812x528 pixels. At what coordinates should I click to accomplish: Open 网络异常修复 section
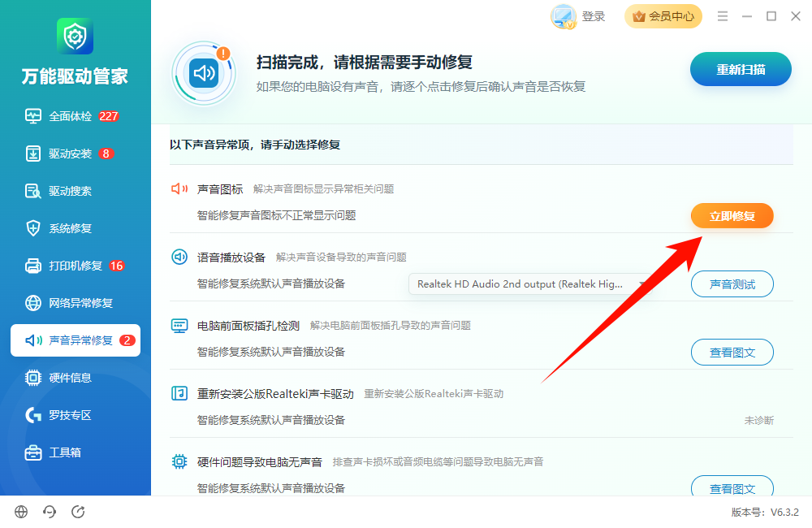point(68,303)
